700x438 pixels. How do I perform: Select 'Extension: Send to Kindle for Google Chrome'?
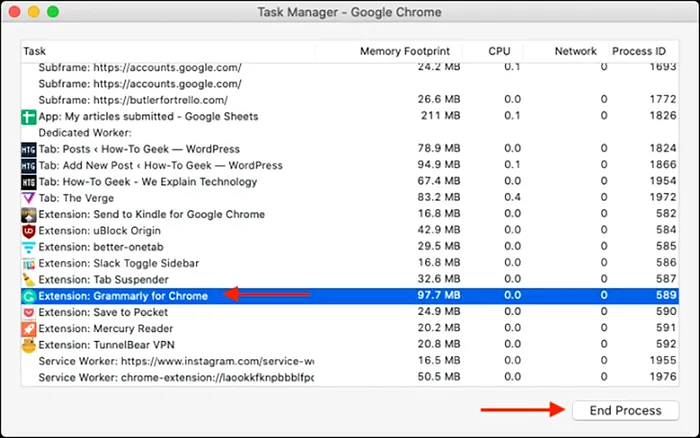coord(350,214)
